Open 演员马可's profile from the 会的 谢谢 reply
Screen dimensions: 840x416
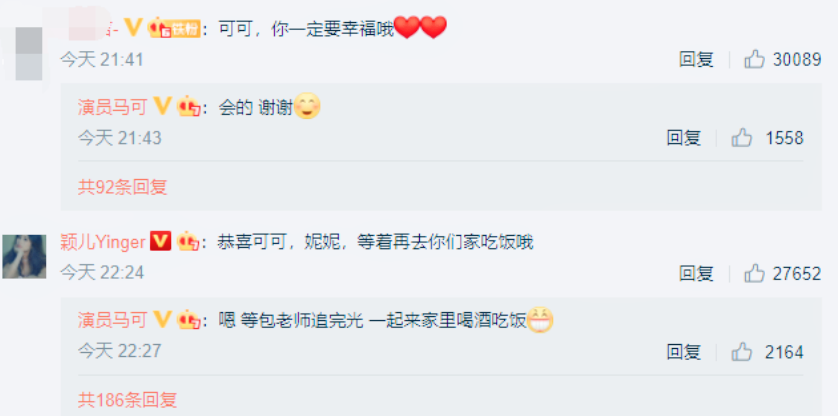point(112,108)
